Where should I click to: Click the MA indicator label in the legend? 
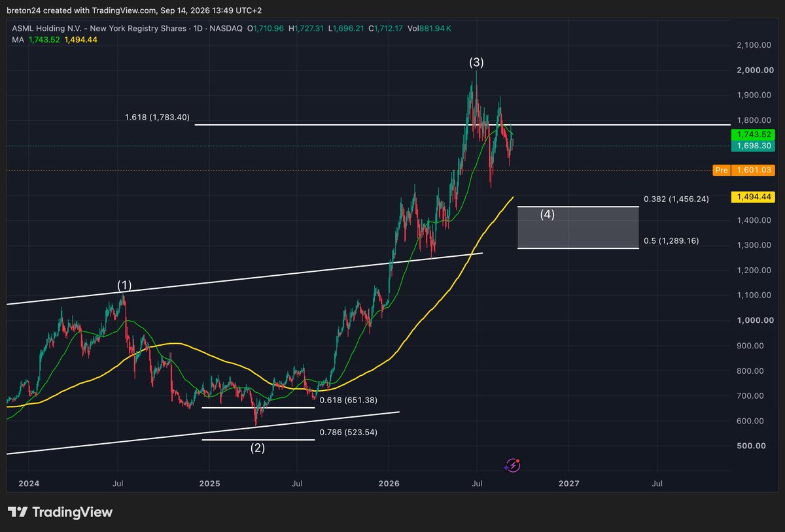pos(18,40)
